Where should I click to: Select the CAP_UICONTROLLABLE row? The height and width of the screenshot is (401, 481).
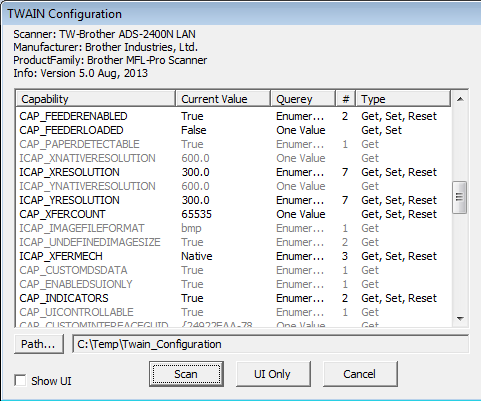pyautogui.click(x=233, y=312)
